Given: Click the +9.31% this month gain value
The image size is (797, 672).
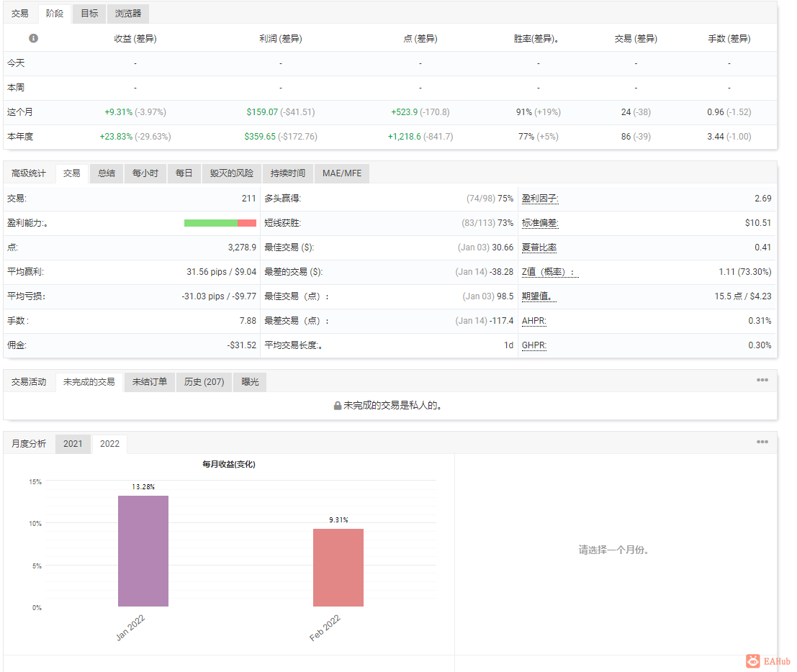Looking at the screenshot, I should pyautogui.click(x=118, y=112).
